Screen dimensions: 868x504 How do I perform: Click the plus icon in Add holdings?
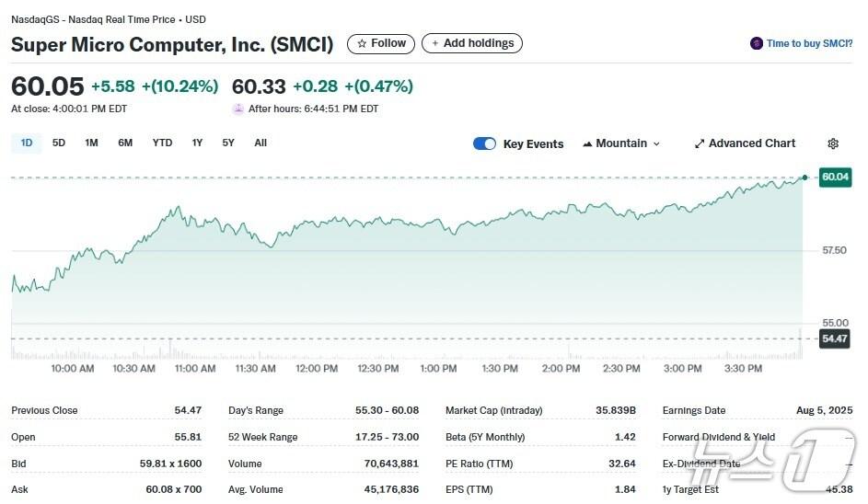(x=435, y=43)
